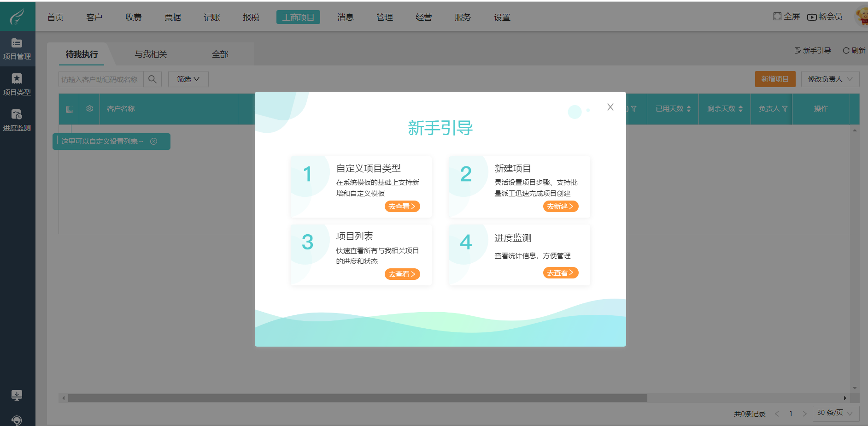868x426 pixels.
Task: Open the 负责人 column filter
Action: [x=784, y=109]
